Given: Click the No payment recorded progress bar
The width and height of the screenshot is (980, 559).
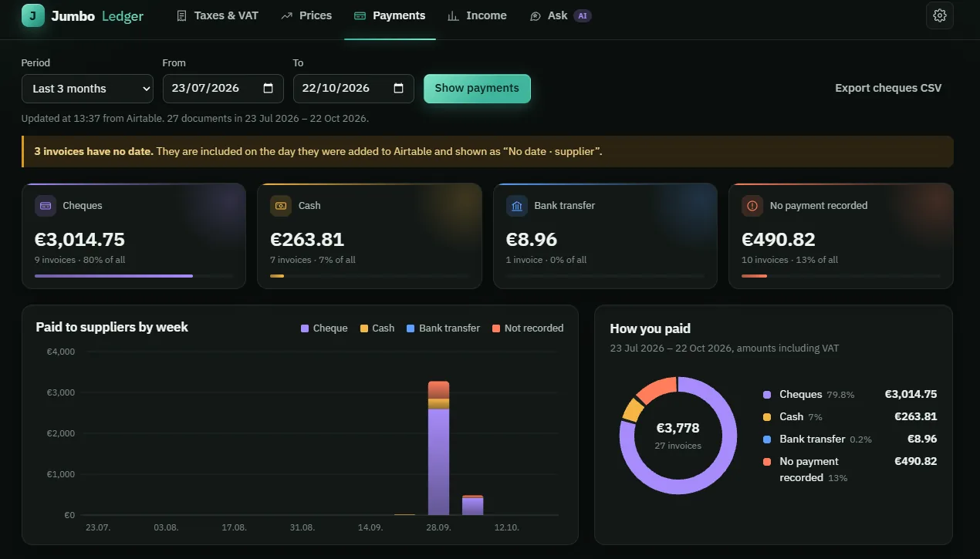Looking at the screenshot, I should [x=840, y=275].
